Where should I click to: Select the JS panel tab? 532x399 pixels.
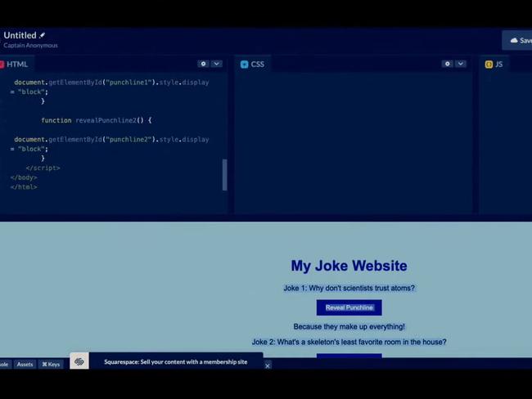click(494, 64)
